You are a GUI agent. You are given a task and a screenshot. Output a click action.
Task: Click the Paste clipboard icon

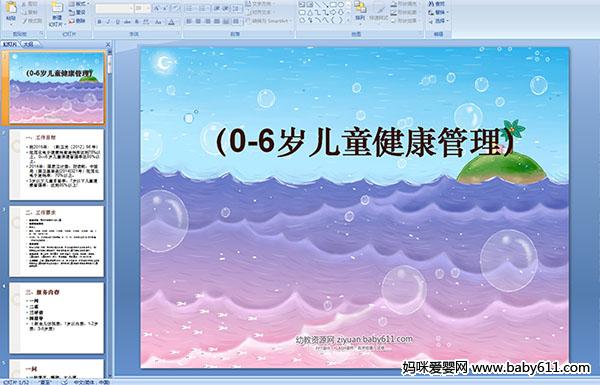pyautogui.click(x=11, y=8)
